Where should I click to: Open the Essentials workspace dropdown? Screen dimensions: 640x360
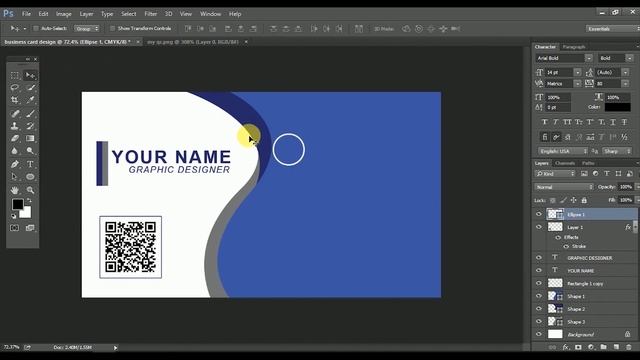[x=612, y=29]
